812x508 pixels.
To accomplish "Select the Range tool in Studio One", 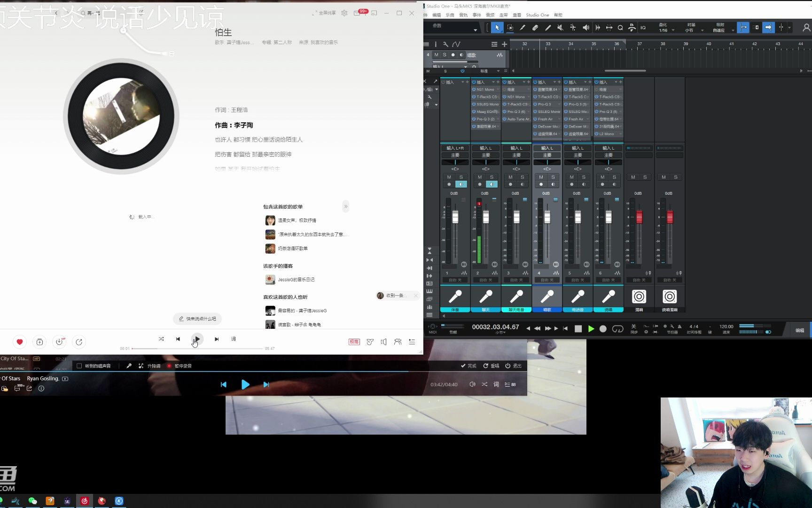I will 510,28.
